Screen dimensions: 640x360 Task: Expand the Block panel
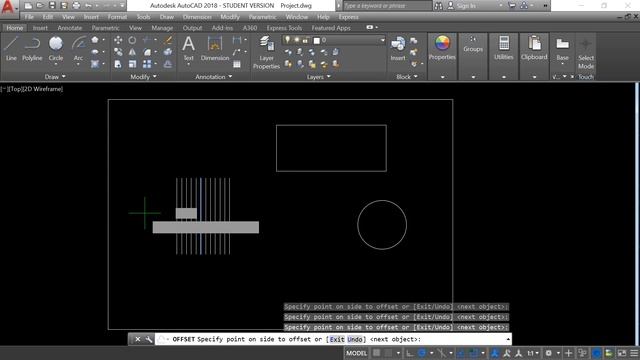[x=407, y=77]
